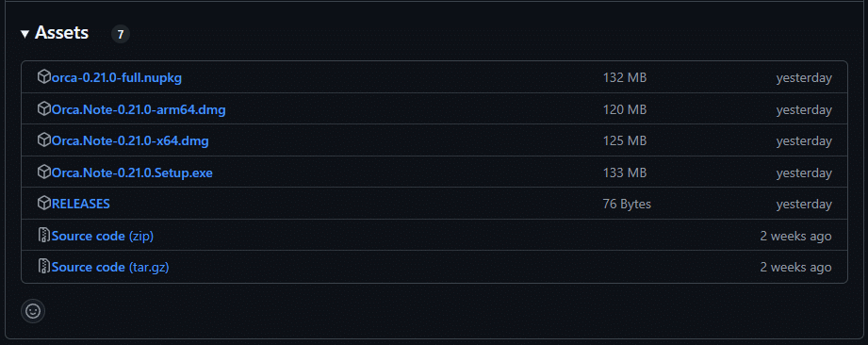The width and height of the screenshot is (868, 345).
Task: Click the package icon beside Orca.Note-0.21.0.Setup.exe
Action: 43,172
